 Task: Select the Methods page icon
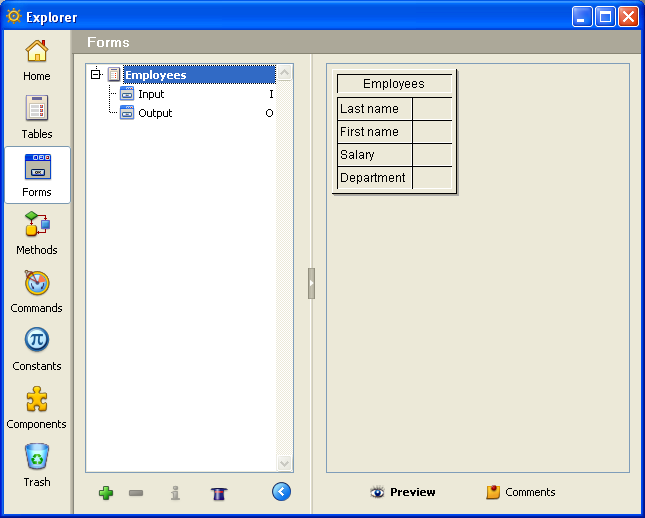click(x=37, y=233)
